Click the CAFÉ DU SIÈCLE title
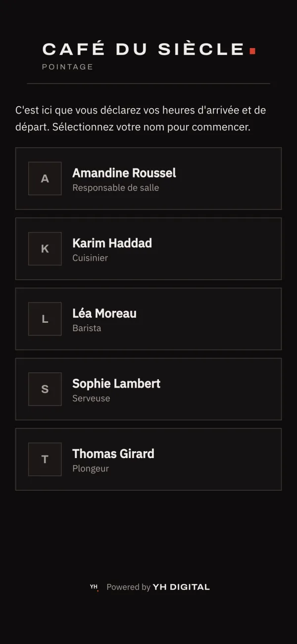Screen dimensions: 297x644 (x=144, y=49)
